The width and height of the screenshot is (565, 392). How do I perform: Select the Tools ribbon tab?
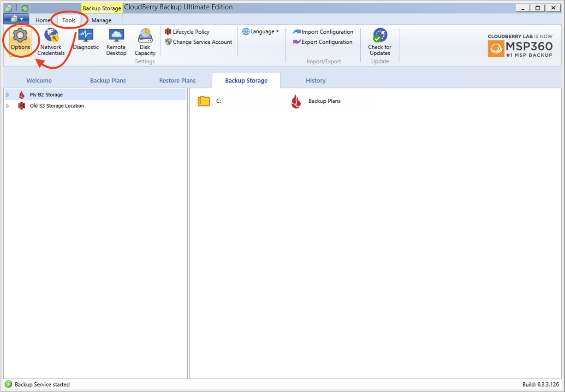click(x=69, y=20)
